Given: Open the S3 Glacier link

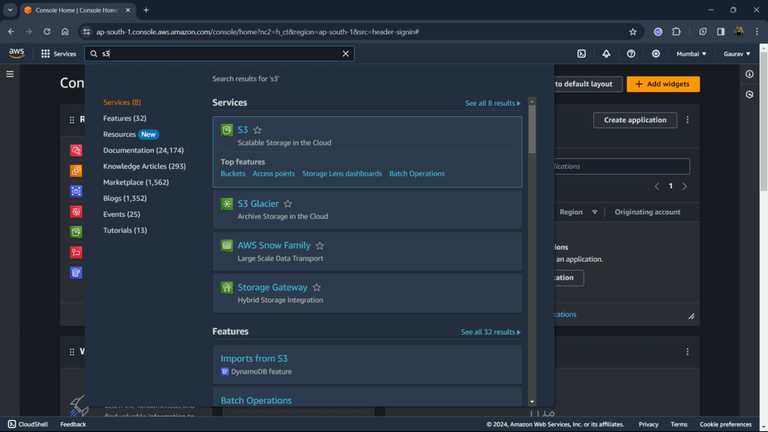Looking at the screenshot, I should pyautogui.click(x=258, y=204).
